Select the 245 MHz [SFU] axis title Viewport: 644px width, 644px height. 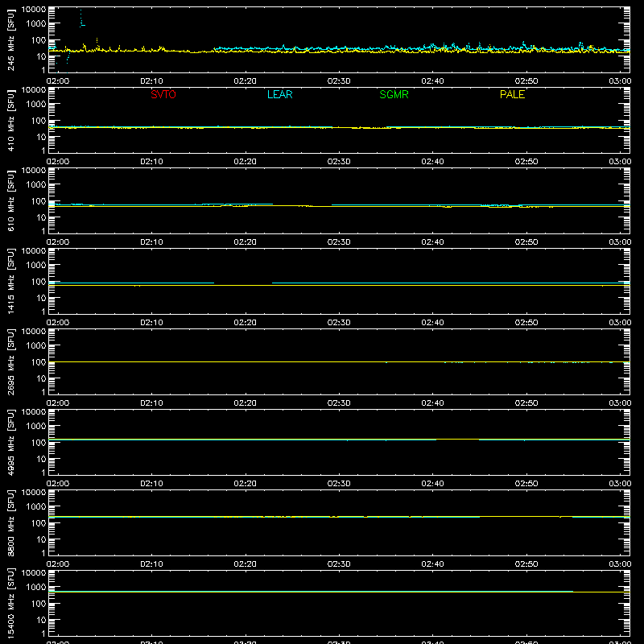tap(10, 39)
